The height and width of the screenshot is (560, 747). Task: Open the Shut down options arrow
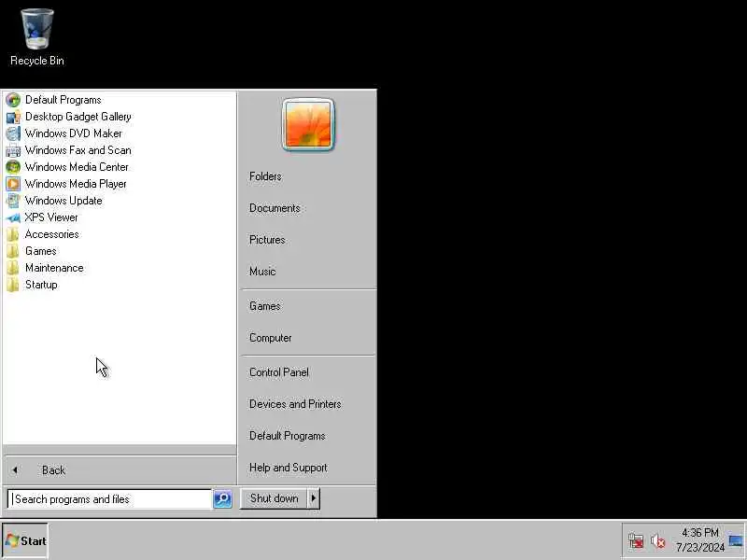click(314, 498)
